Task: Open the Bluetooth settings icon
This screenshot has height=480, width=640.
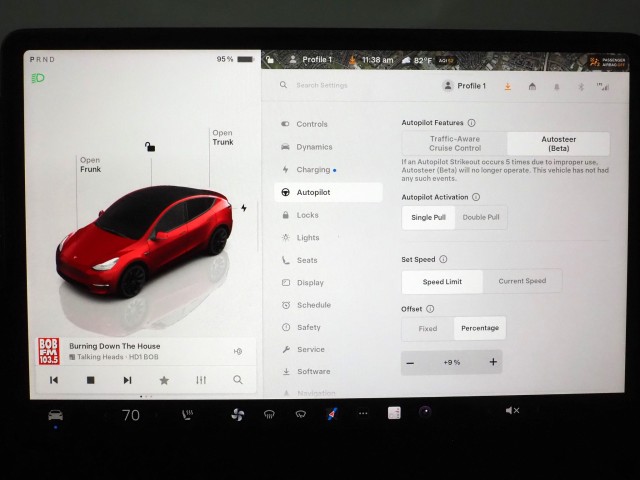Action: point(583,86)
